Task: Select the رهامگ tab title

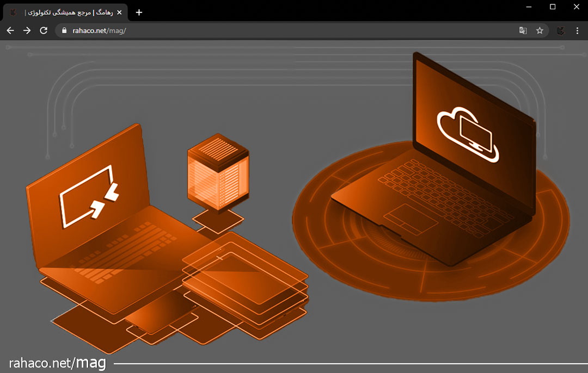Action: click(x=68, y=13)
